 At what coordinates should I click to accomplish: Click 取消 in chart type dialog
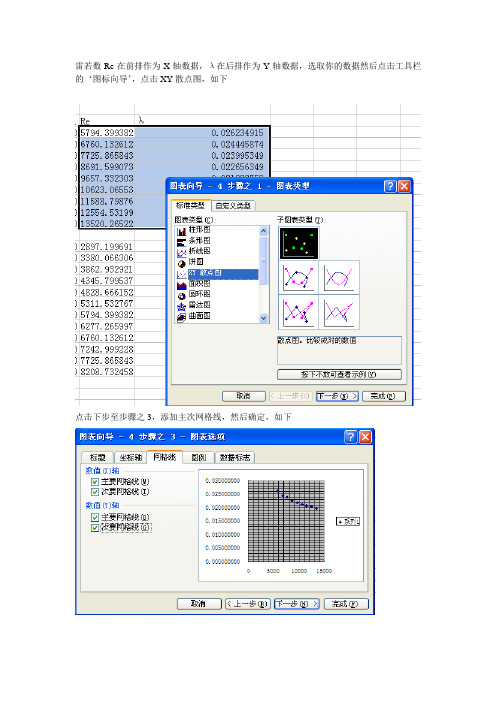pyautogui.click(x=243, y=396)
